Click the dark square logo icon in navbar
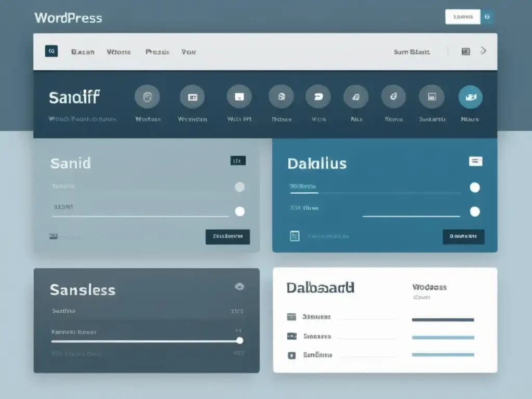This screenshot has width=532, height=399. (x=51, y=51)
